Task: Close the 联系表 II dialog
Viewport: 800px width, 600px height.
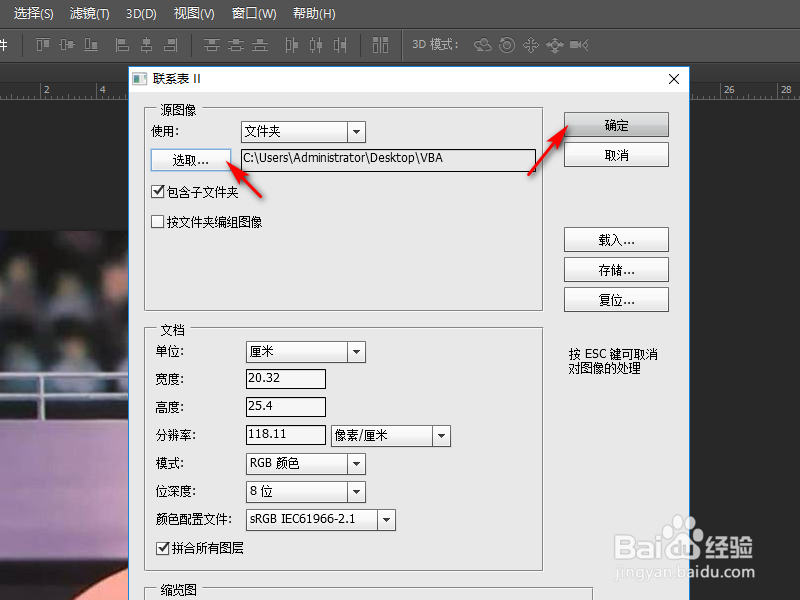Action: pyautogui.click(x=674, y=79)
